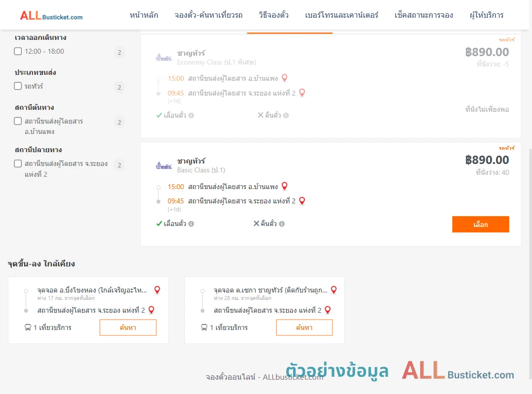This screenshot has width=532, height=394.
Task: Click จุดขึ้น-ลง ใกล้เคียง heading
Action: coord(41,263)
